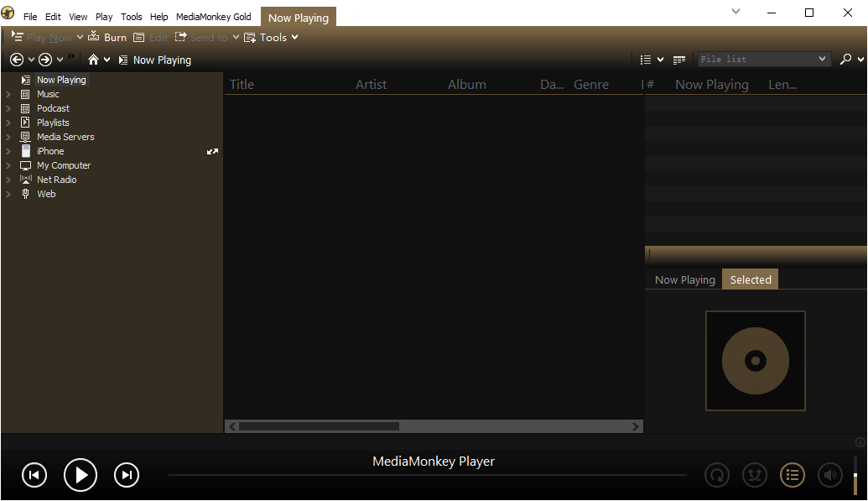Image resolution: width=868 pixels, height=501 pixels.
Task: Expand the Music tree node
Action: (8, 94)
